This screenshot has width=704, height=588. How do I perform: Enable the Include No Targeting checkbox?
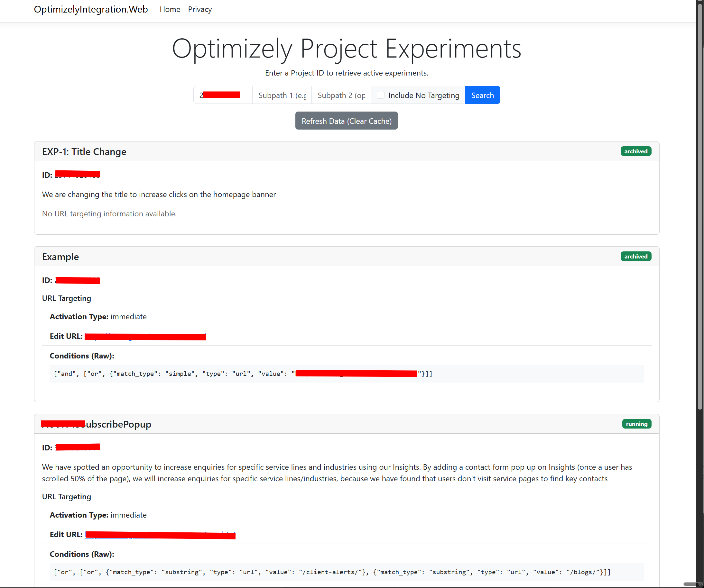tap(381, 95)
